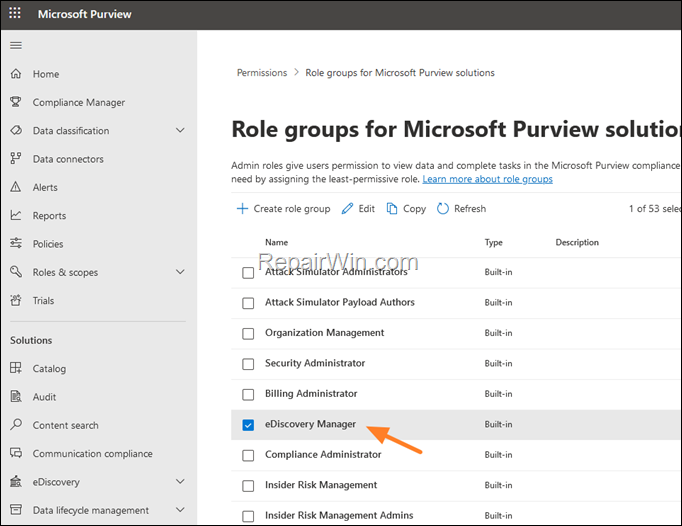The width and height of the screenshot is (682, 526).
Task: Open Policies in the sidebar
Action: (x=48, y=244)
